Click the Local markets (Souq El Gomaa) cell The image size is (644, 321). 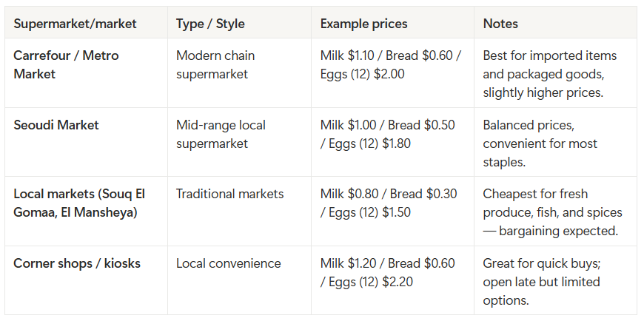point(79,203)
